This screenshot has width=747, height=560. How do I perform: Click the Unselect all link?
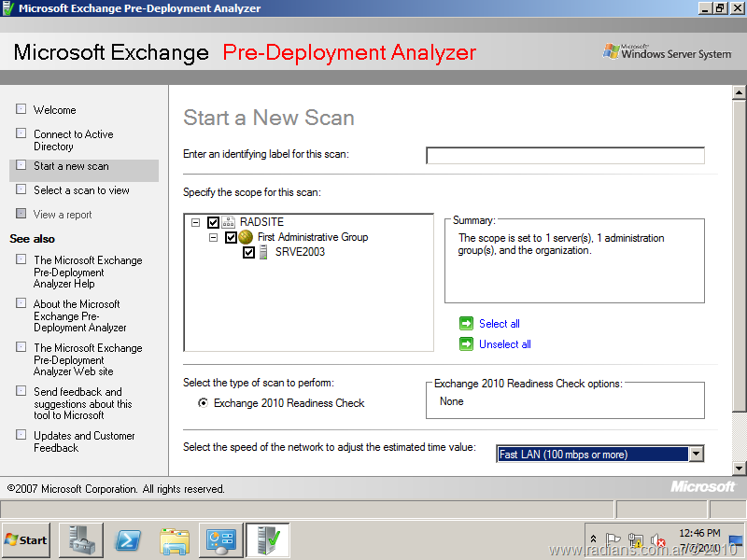point(504,344)
